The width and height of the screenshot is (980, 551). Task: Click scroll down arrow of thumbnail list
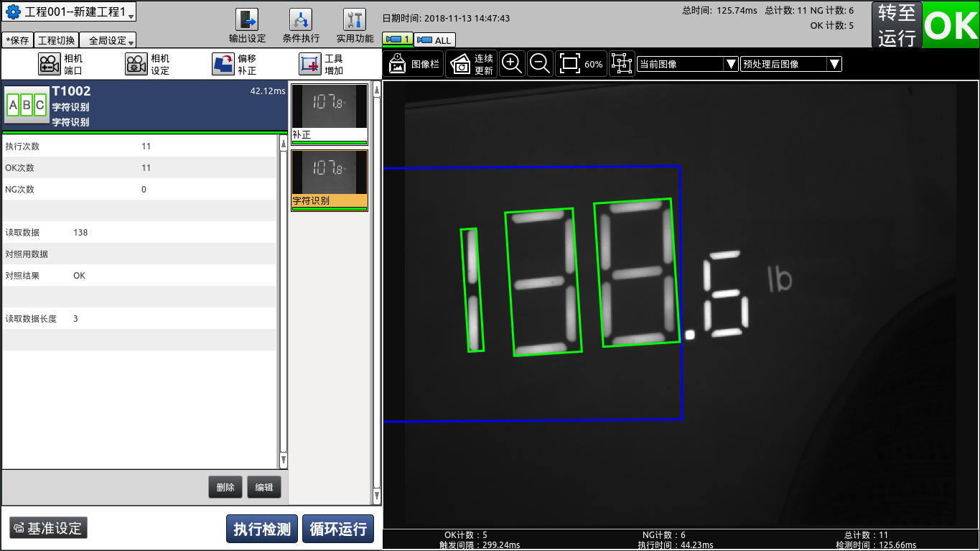(x=377, y=496)
